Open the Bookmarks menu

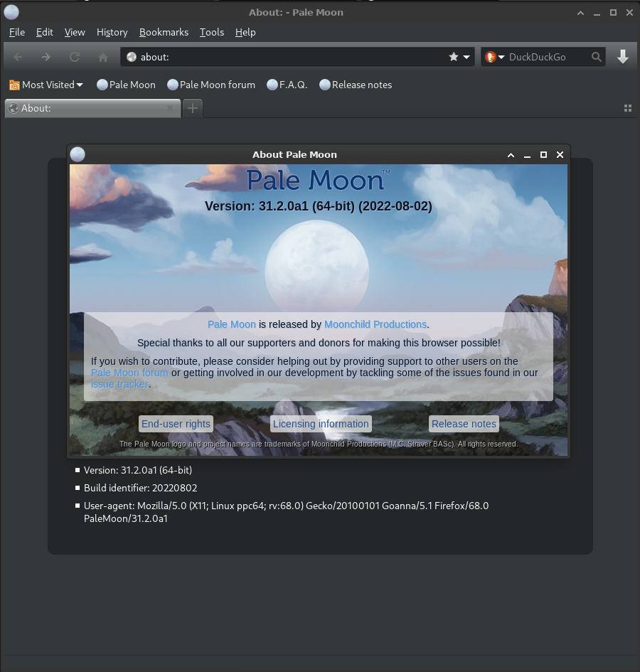164,32
